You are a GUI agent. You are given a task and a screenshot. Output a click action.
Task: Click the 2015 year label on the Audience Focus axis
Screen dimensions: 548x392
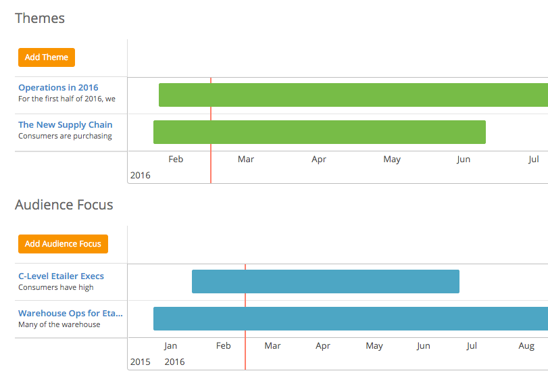pos(141,361)
